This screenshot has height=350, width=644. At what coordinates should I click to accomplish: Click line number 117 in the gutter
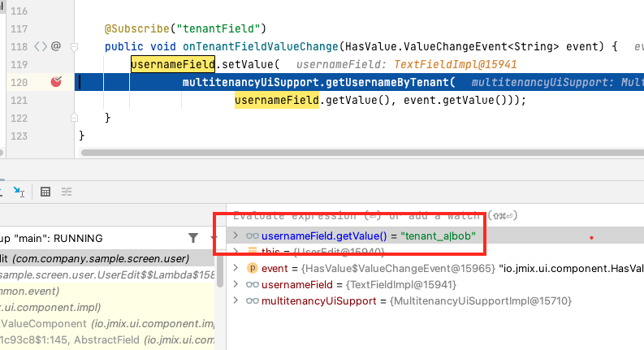pos(19,28)
